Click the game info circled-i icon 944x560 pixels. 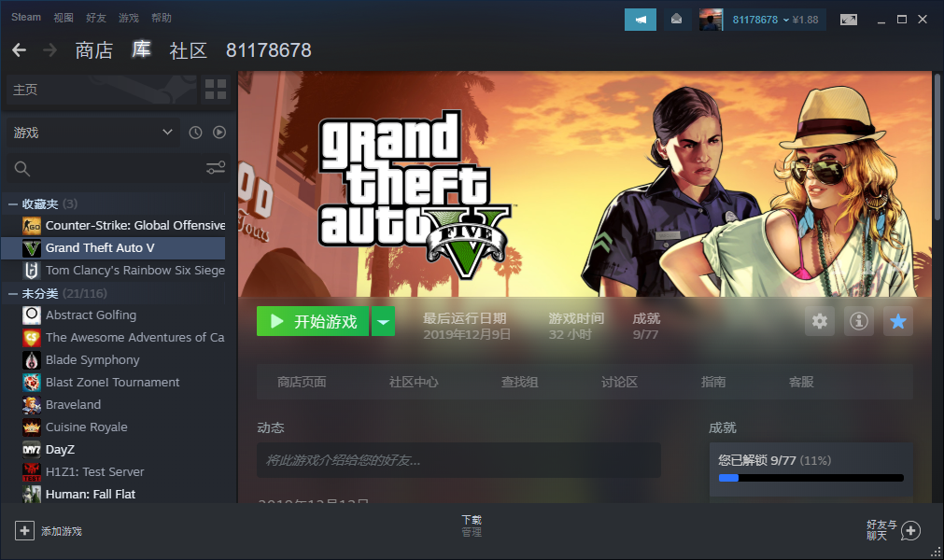click(860, 321)
